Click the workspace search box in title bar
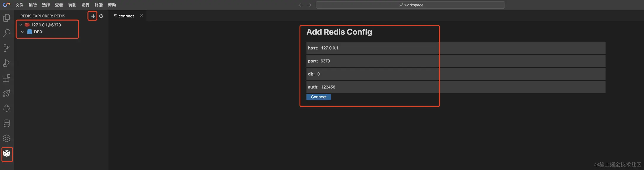Image resolution: width=644 pixels, height=170 pixels. [x=410, y=5]
